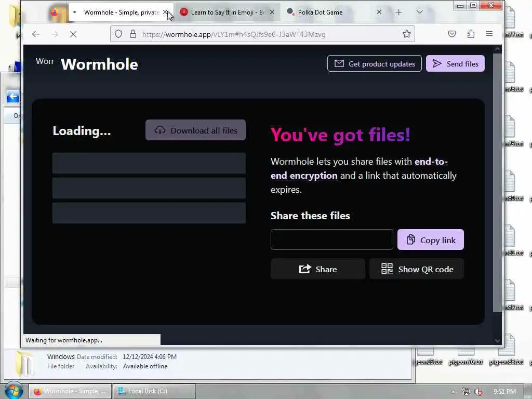Switch to the Polka Dot Game tab
Screen dimensions: 532x399
[334, 12]
